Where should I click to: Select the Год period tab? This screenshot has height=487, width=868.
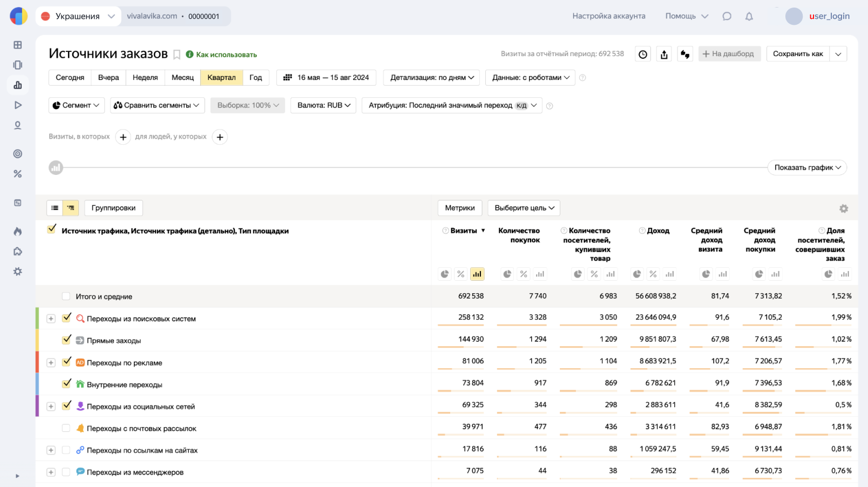tap(256, 78)
